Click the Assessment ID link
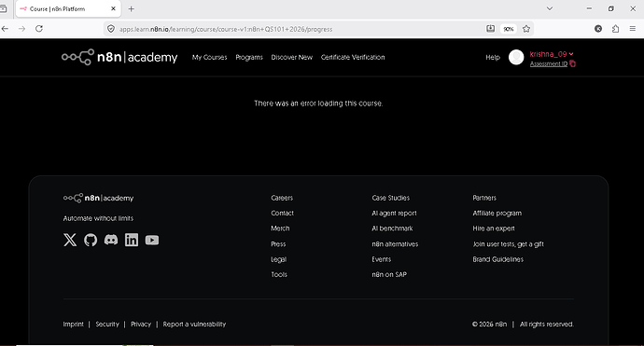Image resolution: width=644 pixels, height=346 pixels. point(549,64)
